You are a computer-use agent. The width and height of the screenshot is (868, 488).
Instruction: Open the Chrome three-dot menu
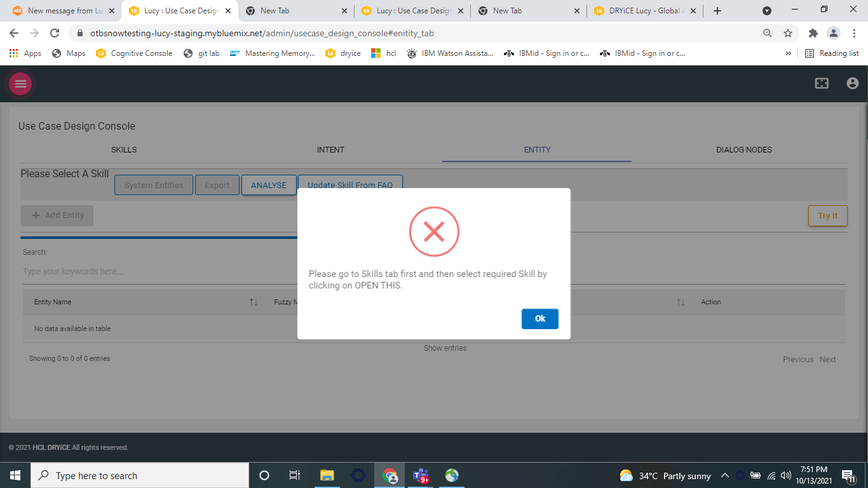click(x=853, y=32)
